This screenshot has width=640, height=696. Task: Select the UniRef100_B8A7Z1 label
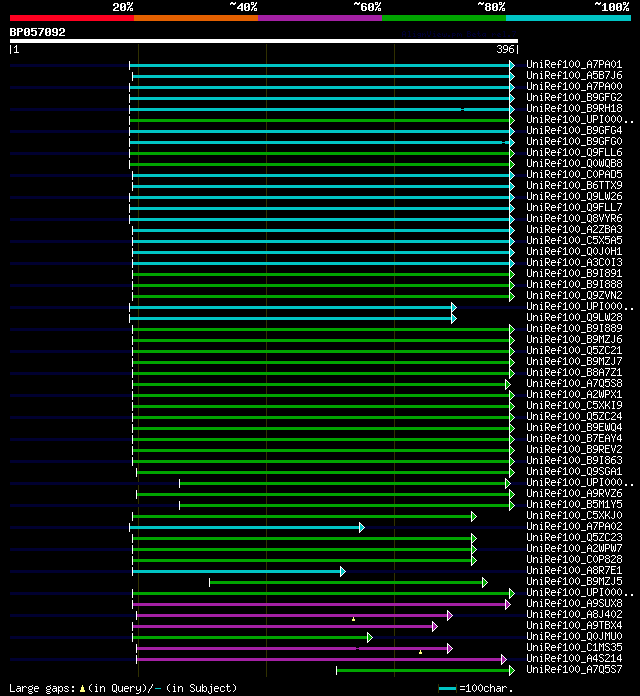[x=574, y=372]
